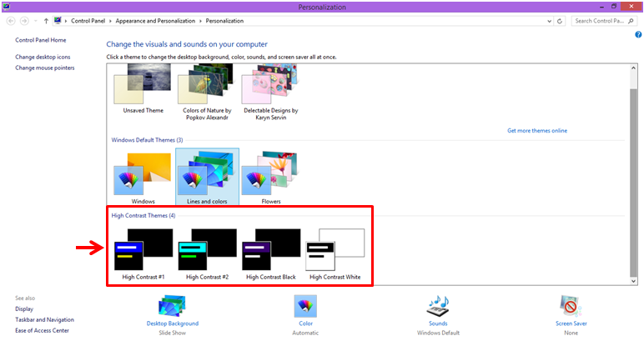The width and height of the screenshot is (644, 351).
Task: Apply the High Contrast White theme
Action: coord(335,254)
